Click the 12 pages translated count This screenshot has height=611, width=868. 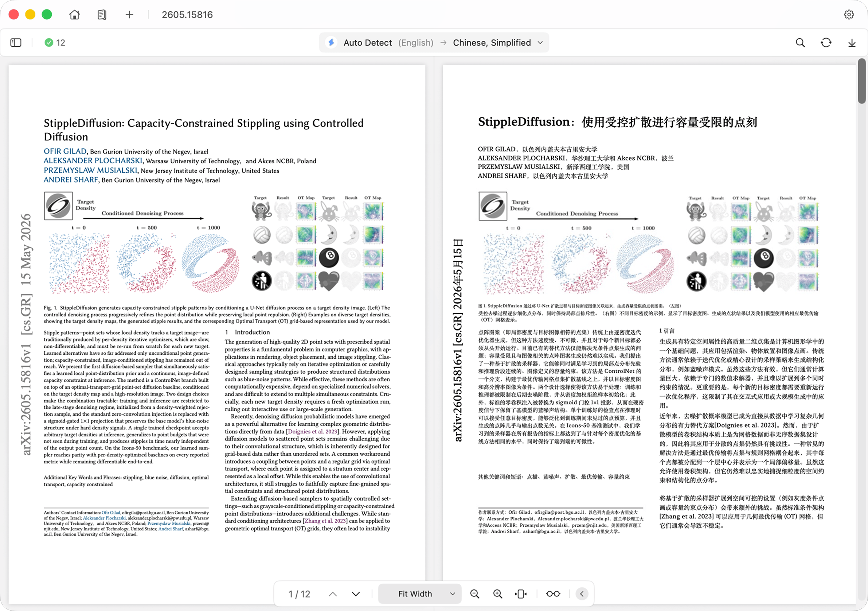point(60,43)
